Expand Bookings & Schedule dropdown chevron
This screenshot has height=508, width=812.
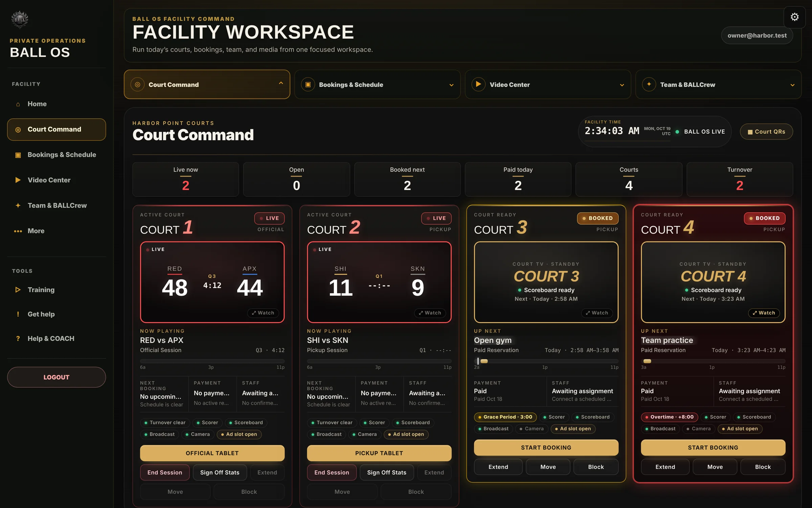(x=451, y=85)
